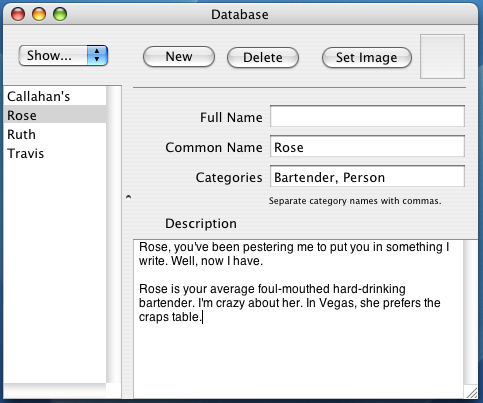Click inside the Description text area
The height and width of the screenshot is (403, 483).
(298, 318)
